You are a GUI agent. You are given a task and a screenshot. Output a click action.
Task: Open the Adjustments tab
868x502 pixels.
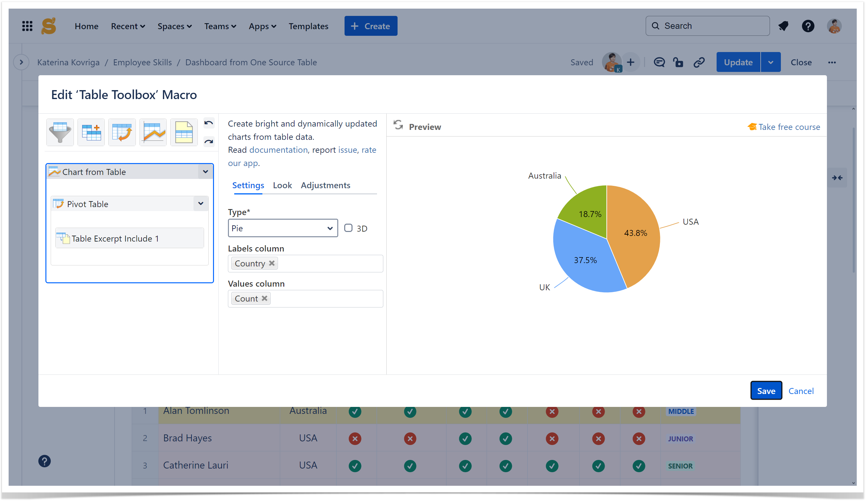(x=325, y=185)
